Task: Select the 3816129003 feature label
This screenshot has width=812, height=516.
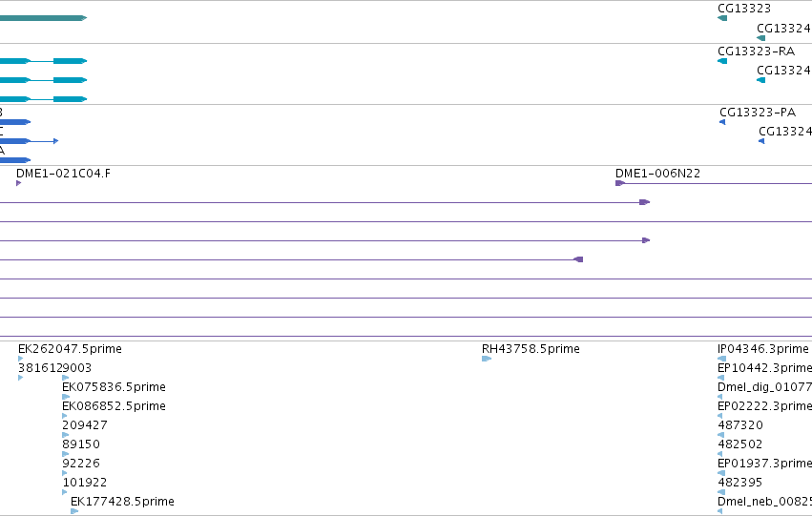Action: point(55,368)
